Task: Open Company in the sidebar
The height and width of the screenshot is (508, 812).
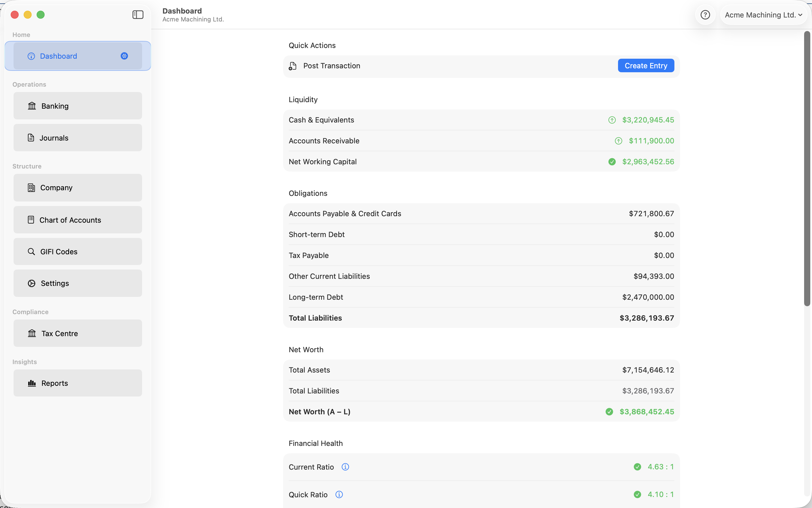Action: [x=78, y=188]
